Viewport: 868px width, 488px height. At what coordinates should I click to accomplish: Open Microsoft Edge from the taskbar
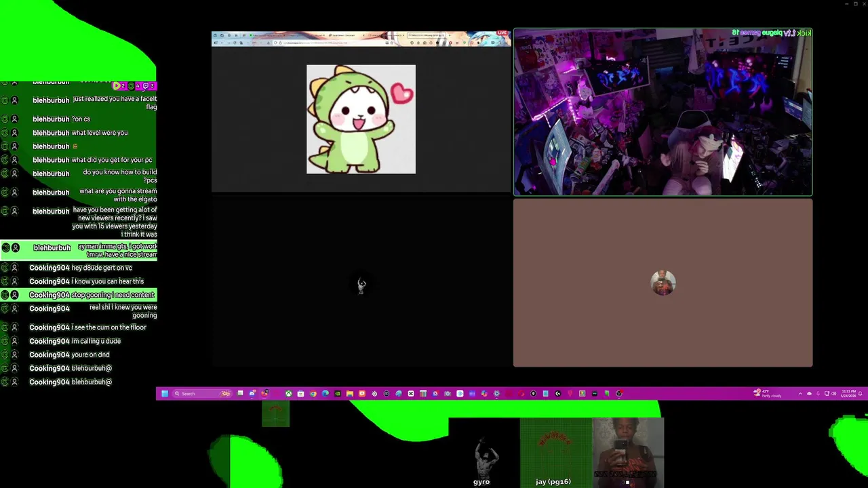[325, 393]
